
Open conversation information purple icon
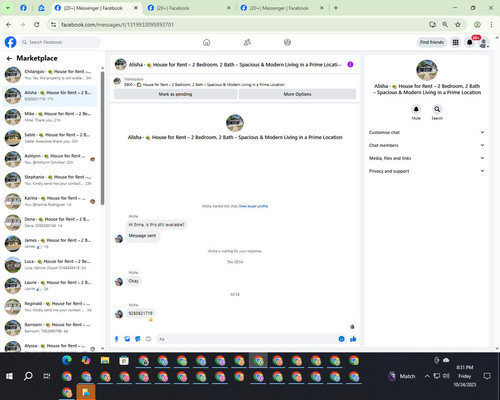(x=350, y=64)
